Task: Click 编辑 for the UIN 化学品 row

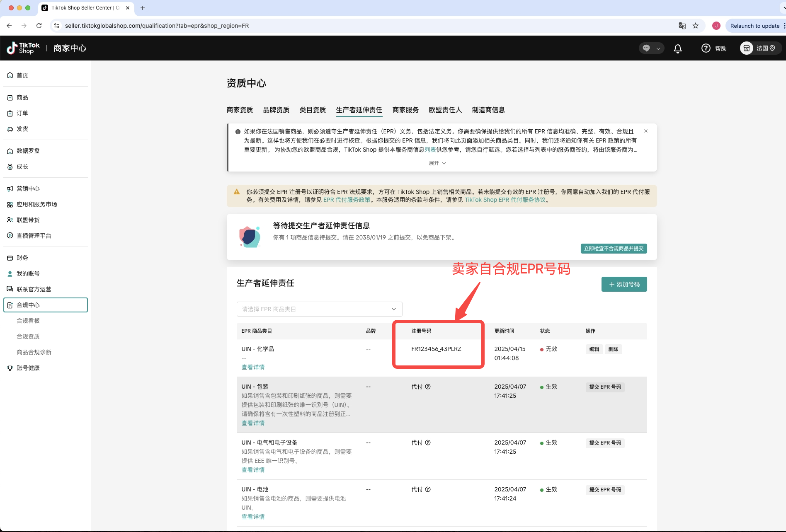Action: point(594,349)
